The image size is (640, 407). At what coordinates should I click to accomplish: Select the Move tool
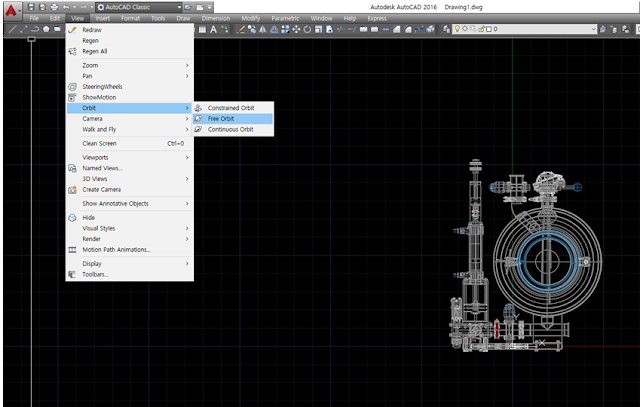[x=296, y=29]
